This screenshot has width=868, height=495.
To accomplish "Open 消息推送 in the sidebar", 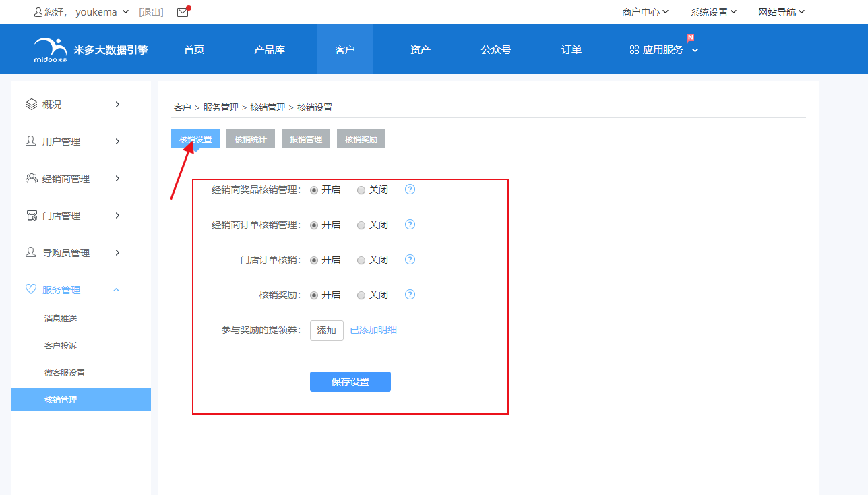I will point(61,318).
